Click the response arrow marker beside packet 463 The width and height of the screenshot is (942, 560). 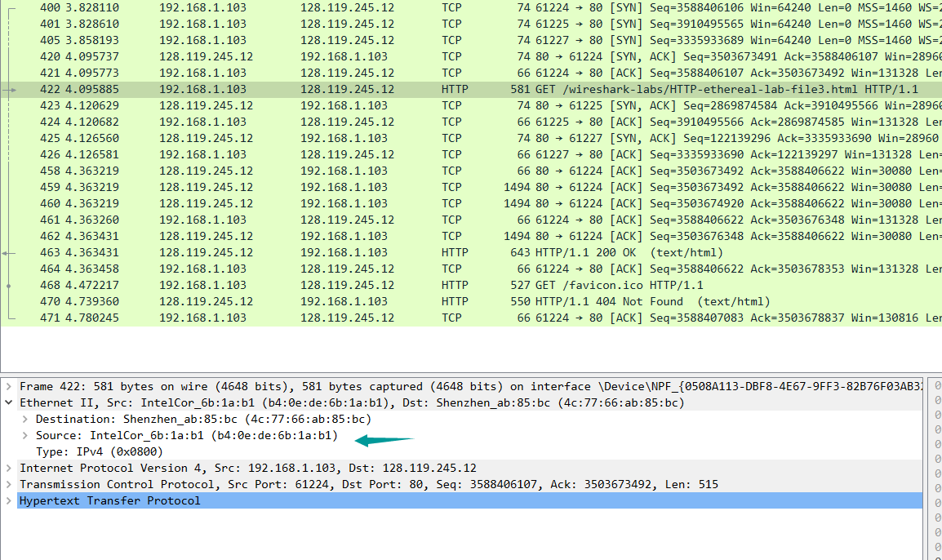(x=8, y=253)
